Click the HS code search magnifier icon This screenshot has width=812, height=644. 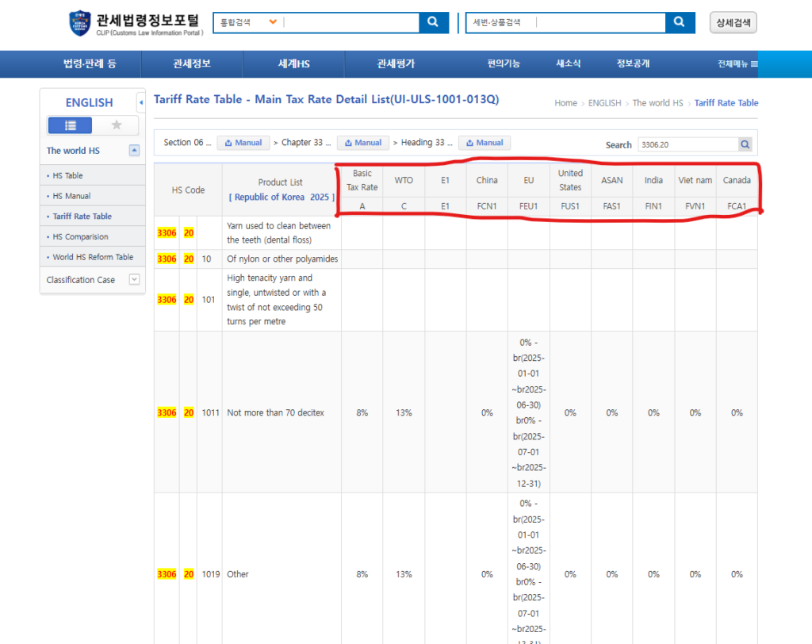[745, 144]
